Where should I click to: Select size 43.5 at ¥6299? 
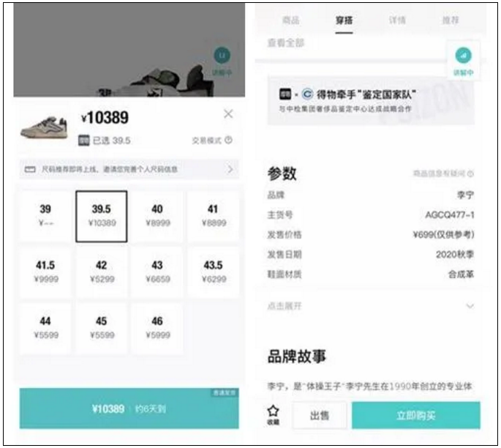click(213, 272)
